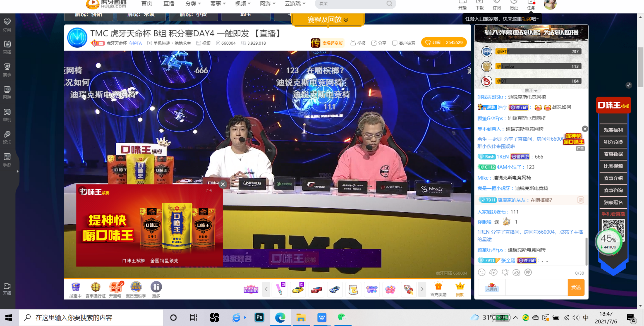
Task: Go to 直播 in top navigation
Action: point(169,4)
